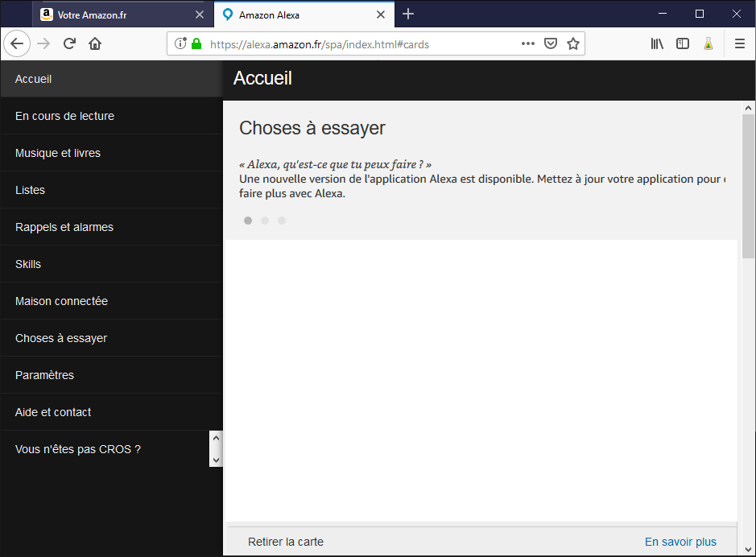
Task: Click the main content scroll-up arrow
Action: click(748, 108)
